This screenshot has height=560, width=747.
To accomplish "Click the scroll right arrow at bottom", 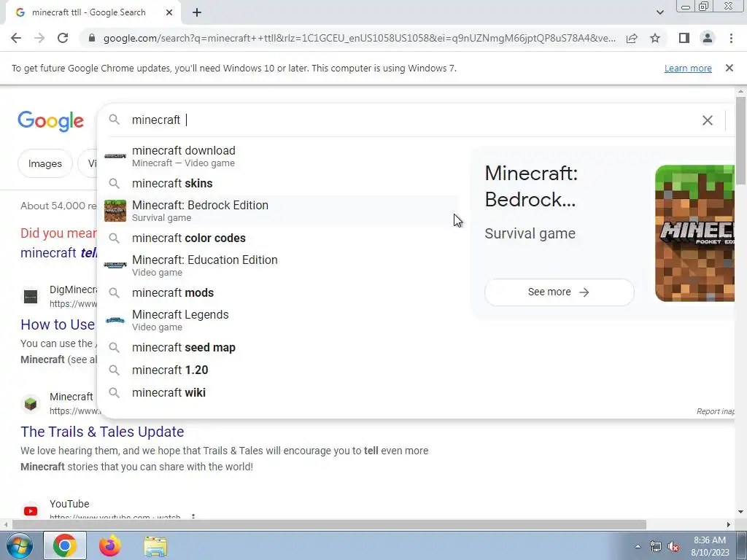I will coord(729,524).
